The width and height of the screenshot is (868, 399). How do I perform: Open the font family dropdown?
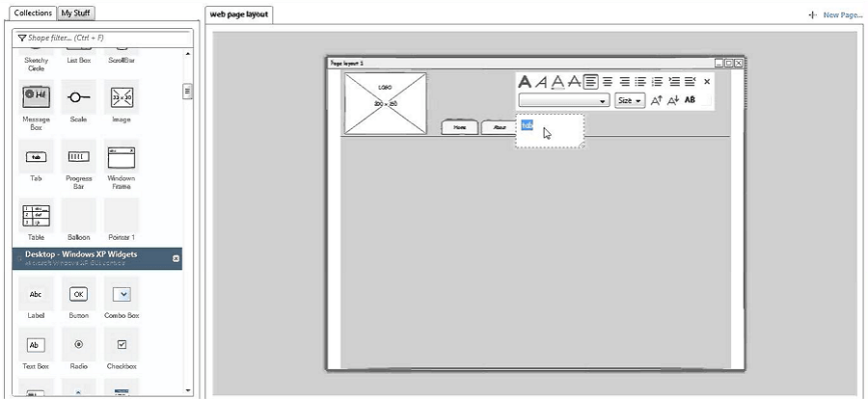click(x=564, y=100)
